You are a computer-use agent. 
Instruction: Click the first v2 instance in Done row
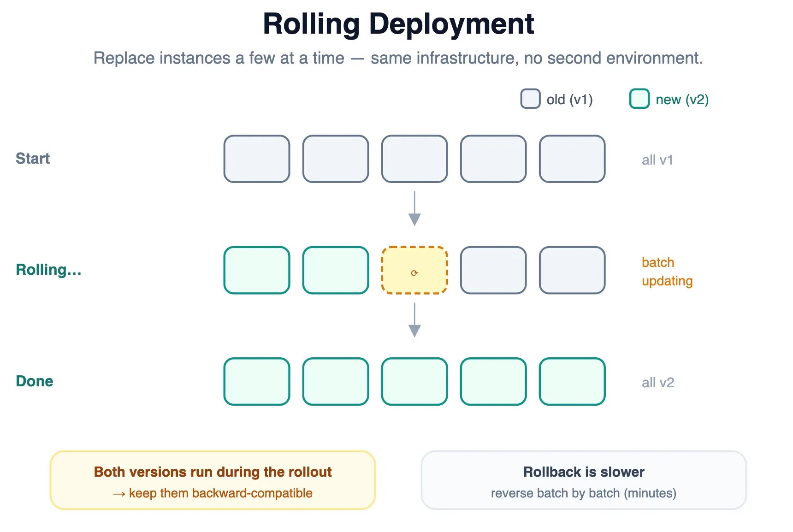257,382
